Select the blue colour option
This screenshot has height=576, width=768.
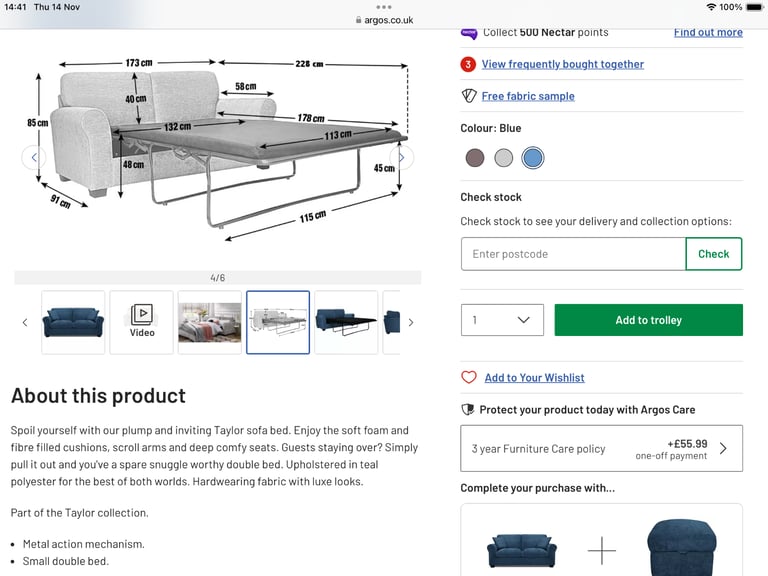click(x=532, y=158)
